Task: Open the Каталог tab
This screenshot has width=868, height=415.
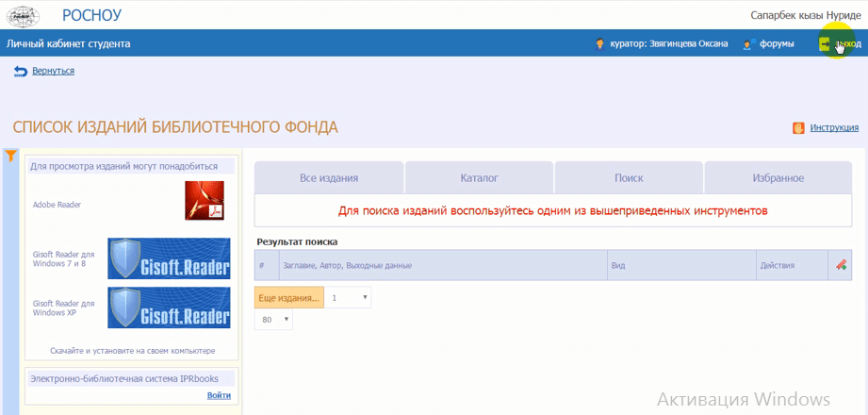Action: tap(479, 177)
